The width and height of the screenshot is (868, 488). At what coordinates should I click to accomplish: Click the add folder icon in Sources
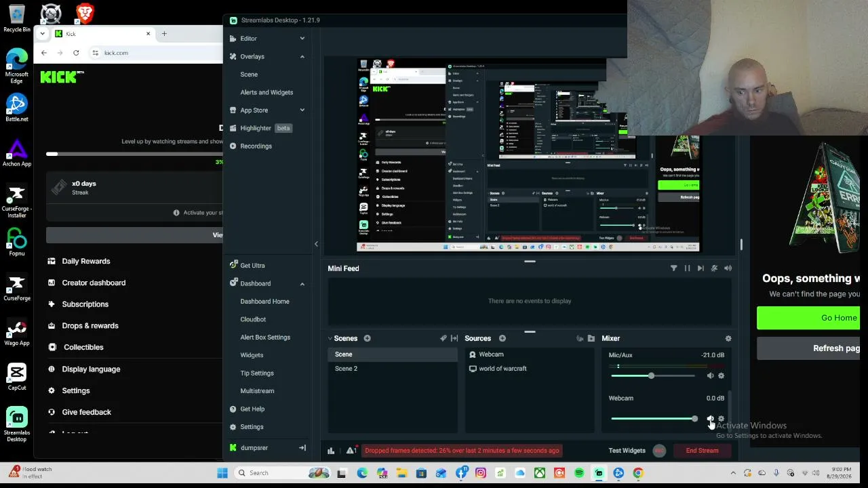point(591,338)
